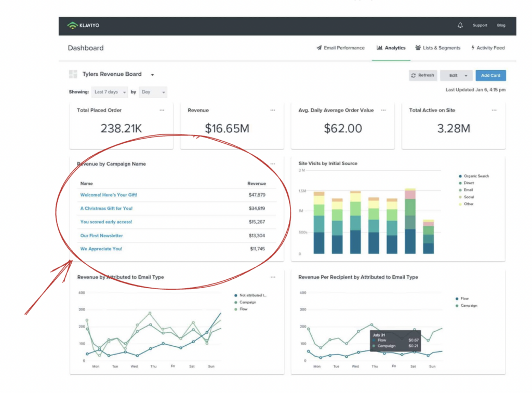Open the Support menu item
This screenshot has width=532, height=393.
pyautogui.click(x=480, y=25)
